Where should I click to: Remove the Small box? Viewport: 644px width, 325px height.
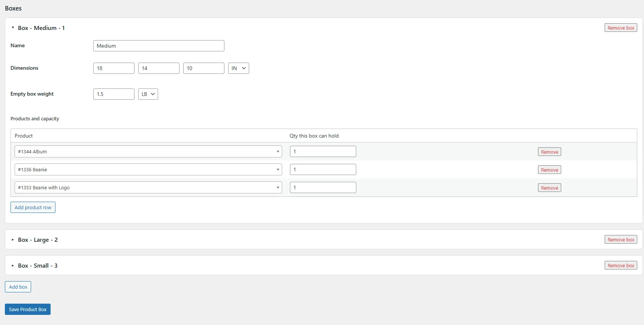[x=621, y=265]
